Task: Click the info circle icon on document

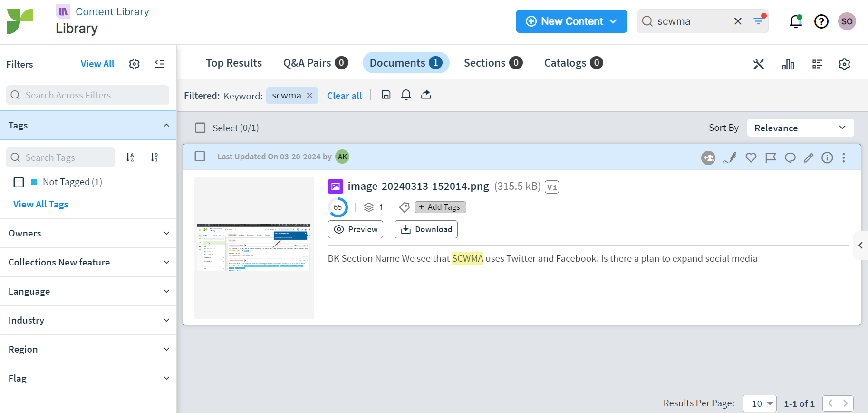Action: pos(827,157)
